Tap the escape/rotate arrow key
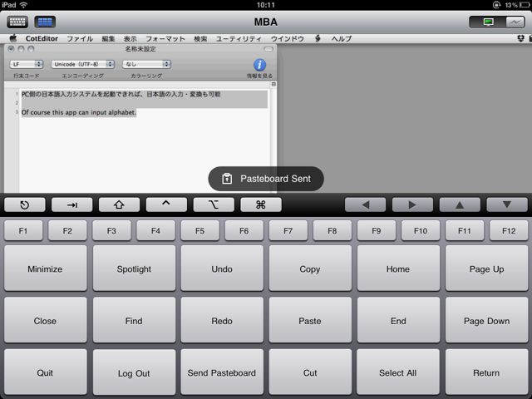Image resolution: width=532 pixels, height=399 pixels. (24, 205)
